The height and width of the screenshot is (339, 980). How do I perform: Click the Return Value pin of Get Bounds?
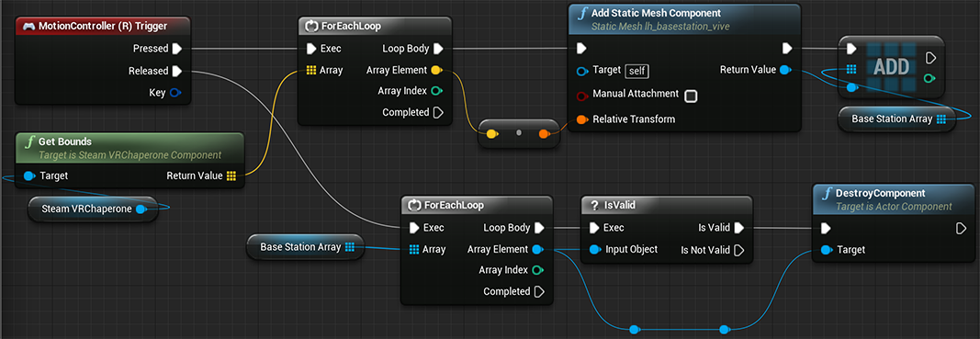(231, 175)
